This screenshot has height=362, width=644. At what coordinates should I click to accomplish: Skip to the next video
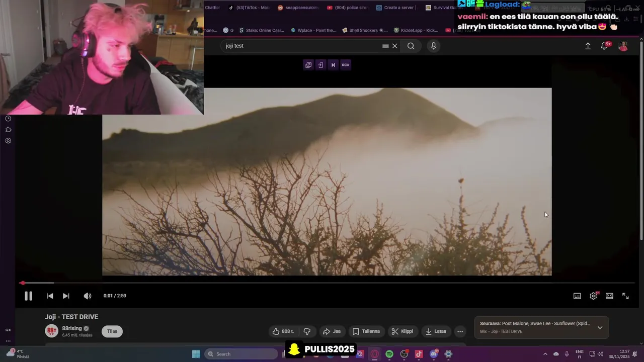[x=66, y=296]
